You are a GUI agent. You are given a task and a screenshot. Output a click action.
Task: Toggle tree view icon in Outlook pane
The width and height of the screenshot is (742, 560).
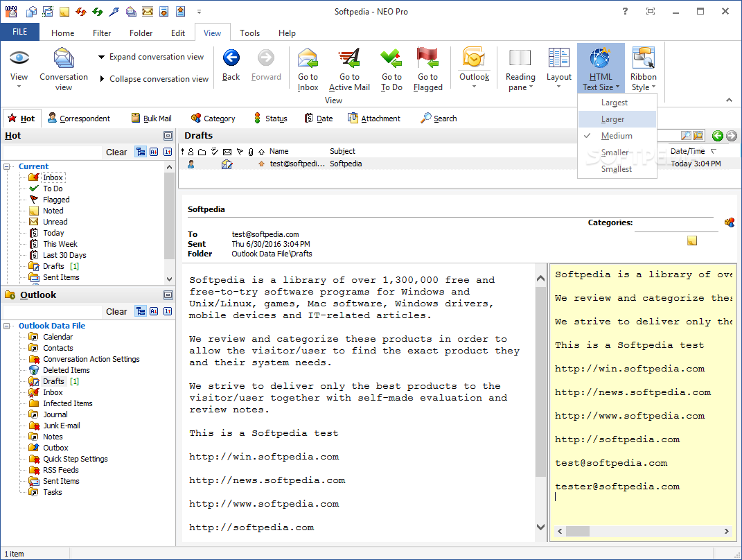141,311
